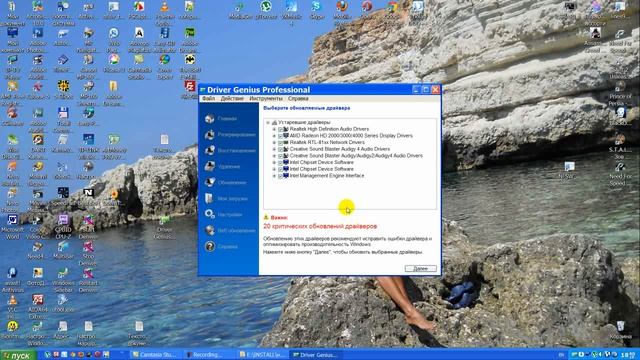Select Intel Management Engine Interface row text

(327, 176)
